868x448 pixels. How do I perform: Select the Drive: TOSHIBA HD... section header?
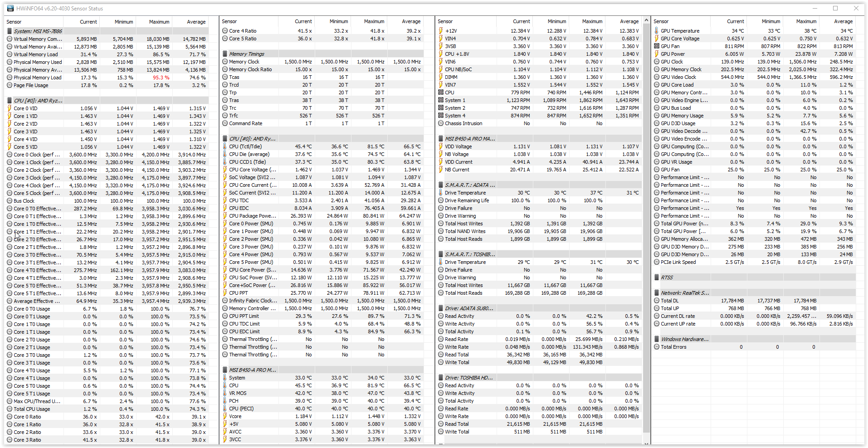tap(469, 378)
